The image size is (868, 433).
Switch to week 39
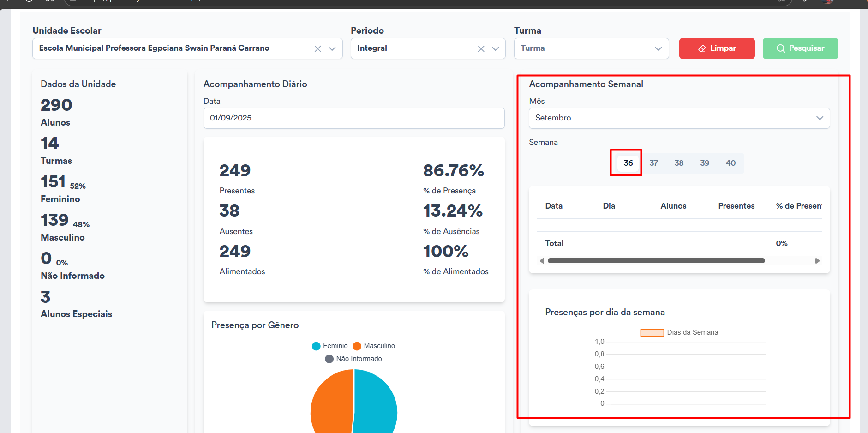tap(705, 163)
